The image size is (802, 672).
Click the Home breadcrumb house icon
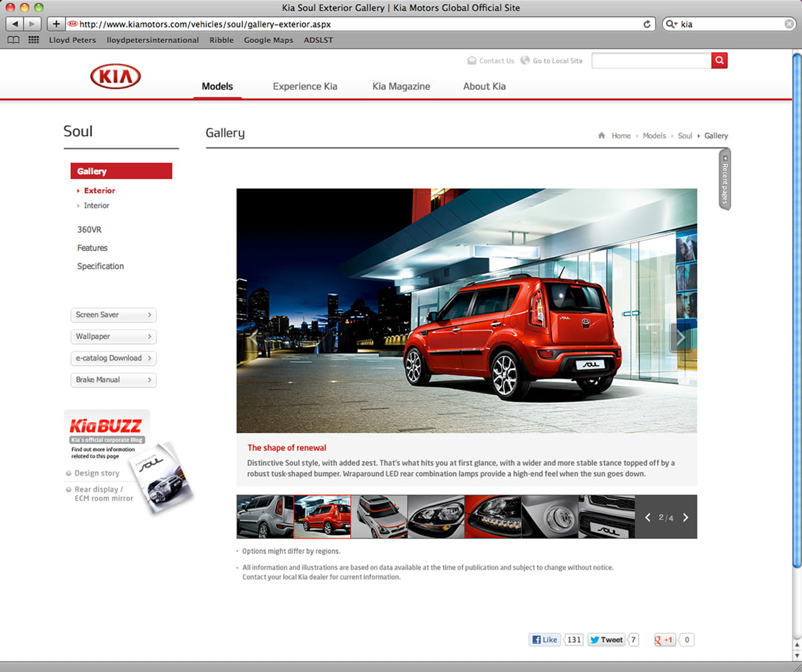601,136
